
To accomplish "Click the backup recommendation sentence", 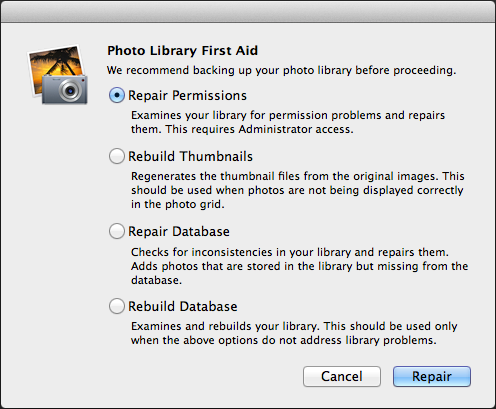I will click(x=281, y=70).
